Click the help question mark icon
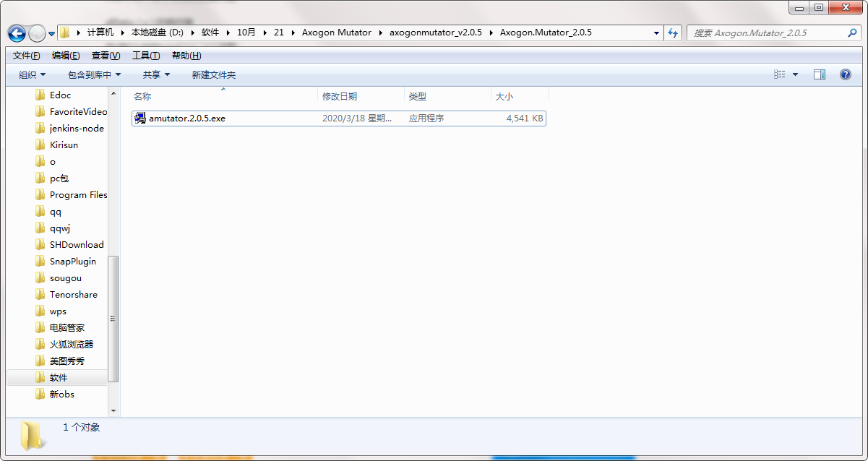 point(846,74)
